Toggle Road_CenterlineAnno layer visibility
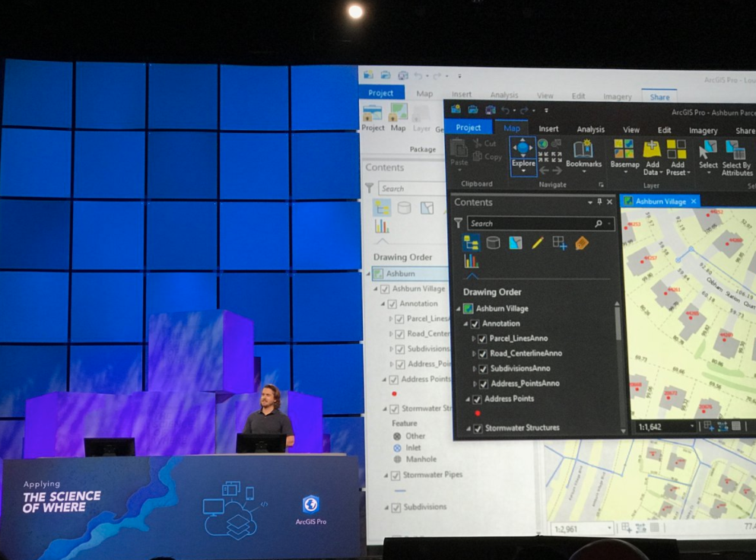This screenshot has width=756, height=560. [483, 354]
